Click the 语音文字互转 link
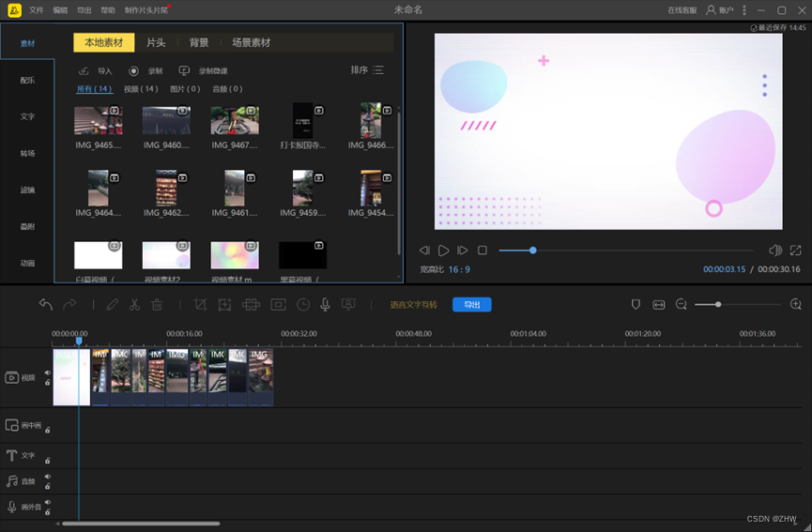This screenshot has width=812, height=532. pyautogui.click(x=414, y=305)
